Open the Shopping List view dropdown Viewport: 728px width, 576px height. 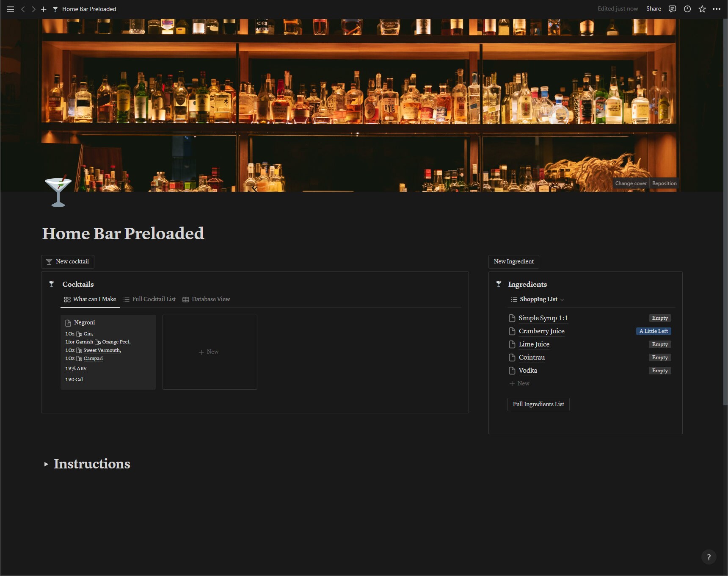pos(538,299)
